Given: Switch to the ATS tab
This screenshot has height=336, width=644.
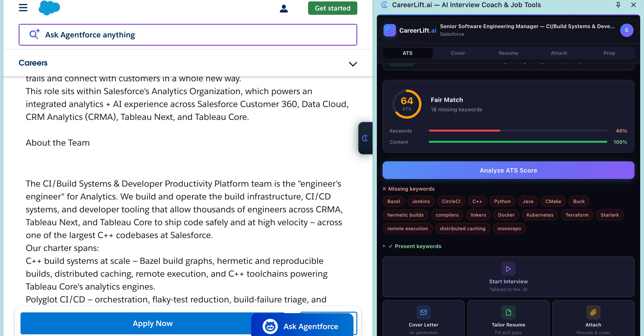Looking at the screenshot, I should pos(407,53).
